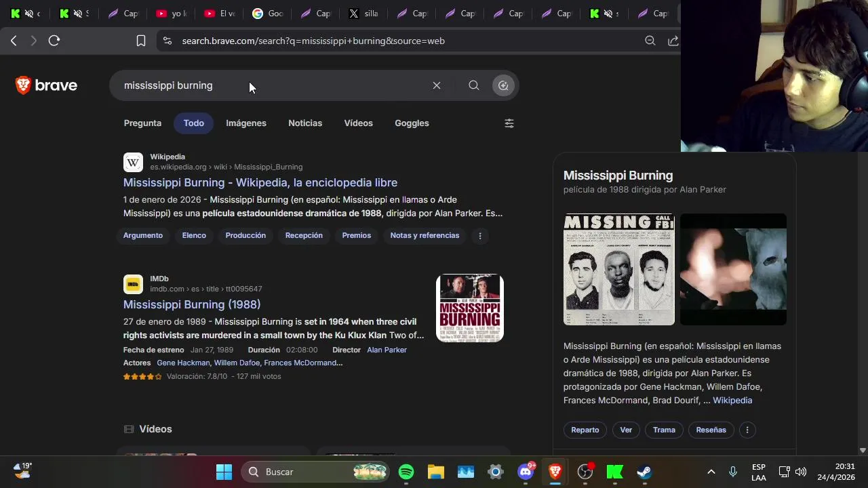Open the site settings icon in address bar

(x=167, y=41)
